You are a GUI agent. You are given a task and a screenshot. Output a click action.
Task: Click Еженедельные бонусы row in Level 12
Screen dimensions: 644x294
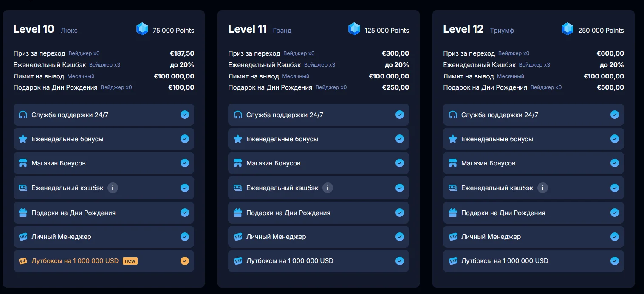pyautogui.click(x=497, y=139)
